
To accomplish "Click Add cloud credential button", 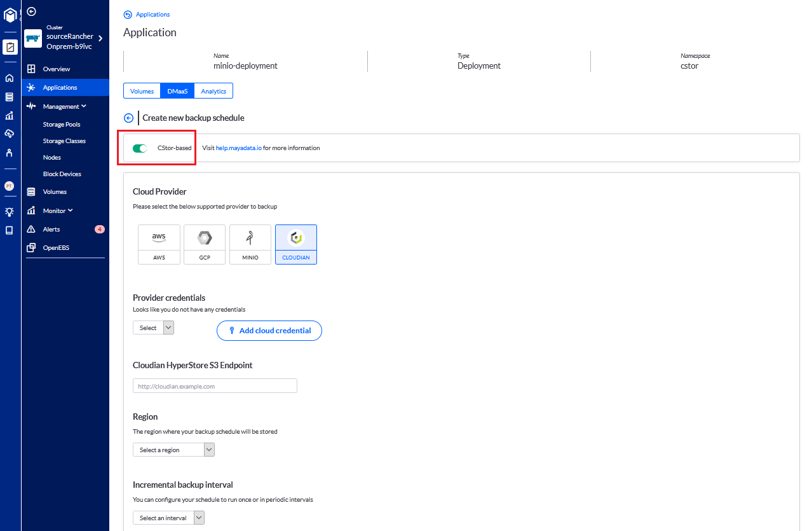I will (269, 331).
